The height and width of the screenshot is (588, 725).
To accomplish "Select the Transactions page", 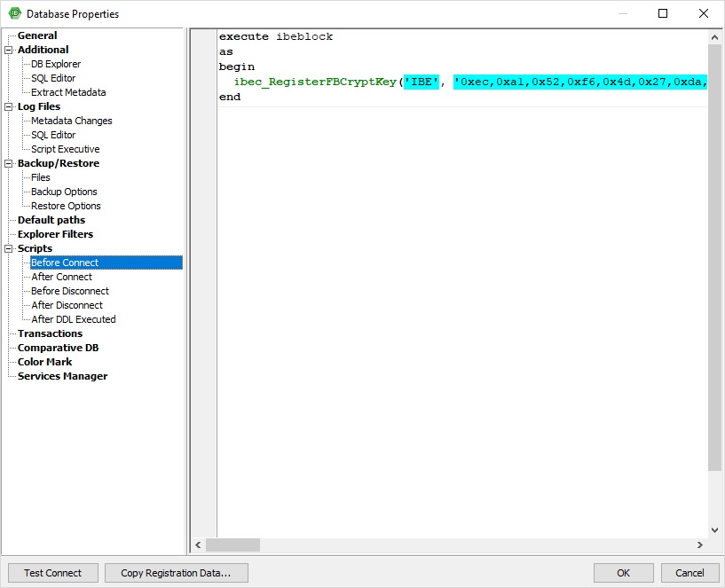I will pos(50,333).
